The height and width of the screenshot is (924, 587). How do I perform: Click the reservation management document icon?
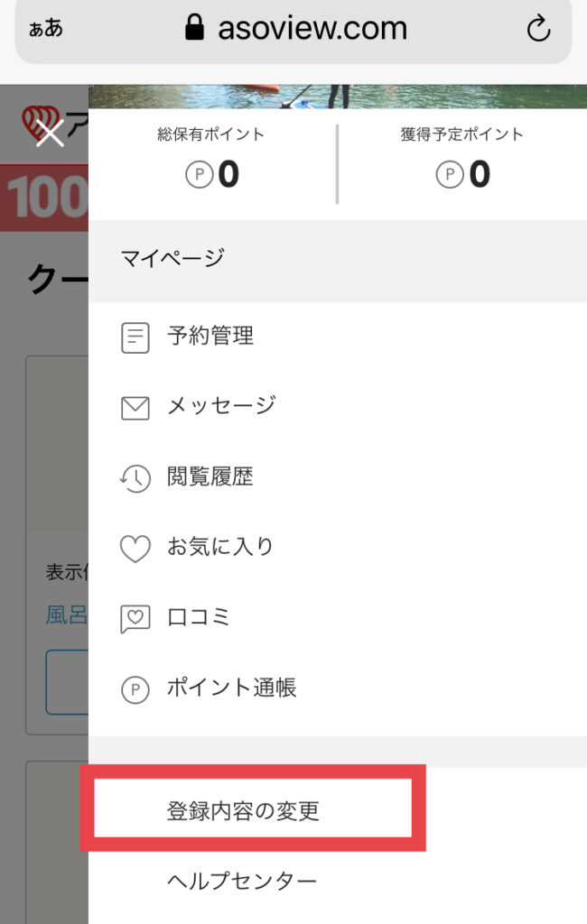pos(135,337)
